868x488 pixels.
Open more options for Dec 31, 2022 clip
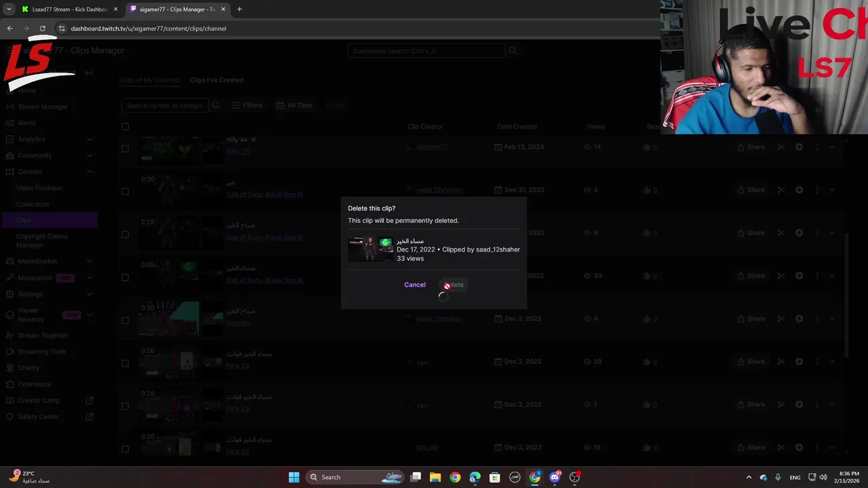(x=817, y=190)
